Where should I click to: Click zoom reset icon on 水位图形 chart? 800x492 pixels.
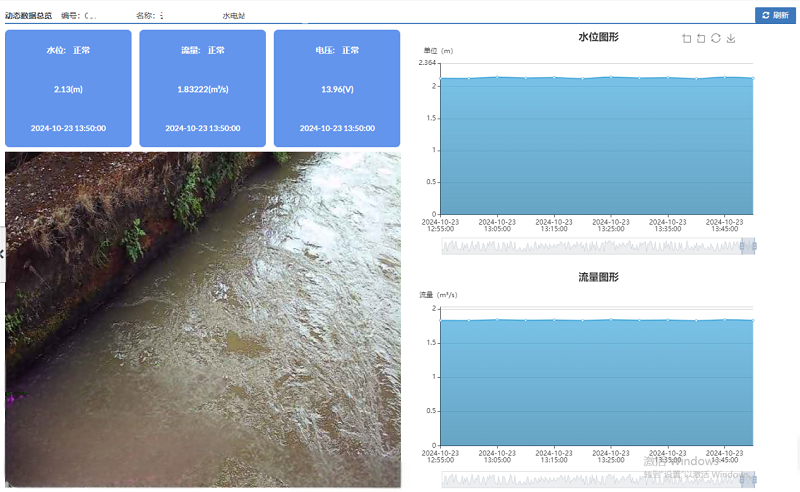tap(701, 39)
